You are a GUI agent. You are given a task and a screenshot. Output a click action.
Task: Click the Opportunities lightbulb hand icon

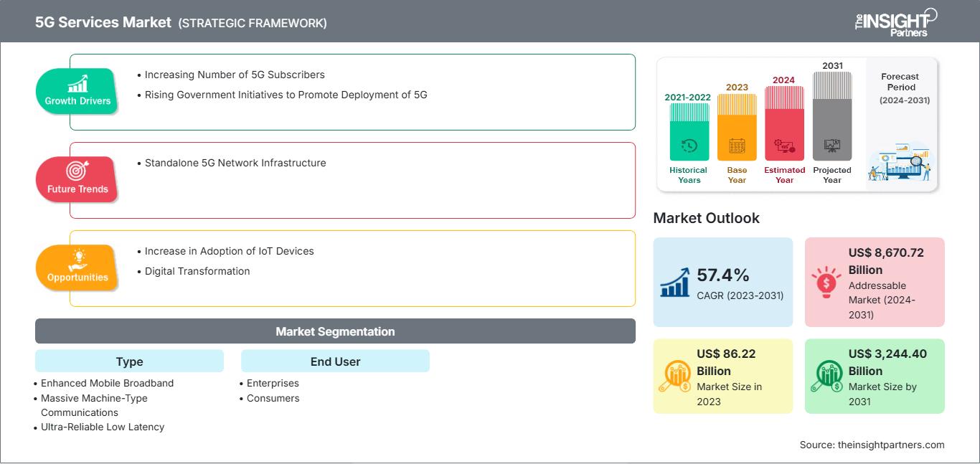tap(77, 260)
